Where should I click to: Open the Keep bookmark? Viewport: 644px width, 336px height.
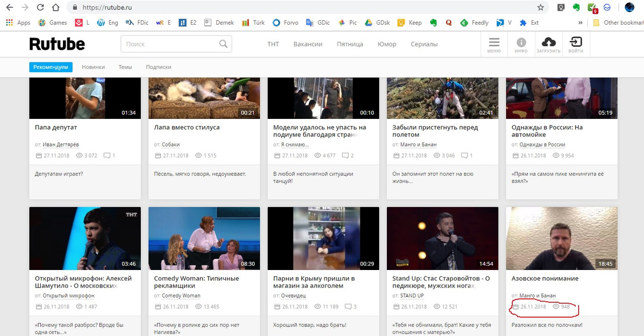[410, 23]
